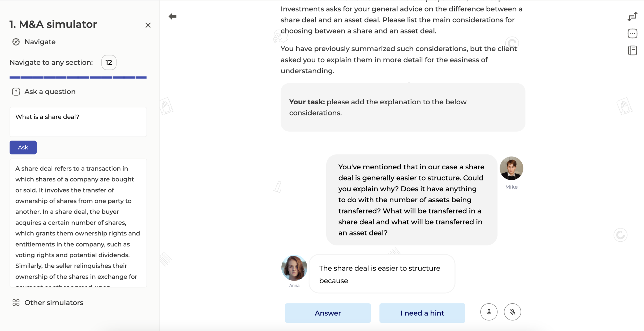
Task: Mute the microphone with crossed icon
Action: [x=512, y=312]
